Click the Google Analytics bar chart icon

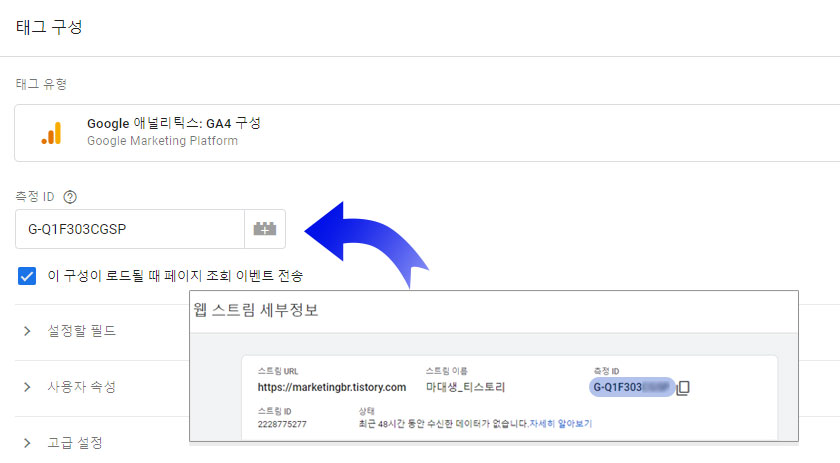tap(51, 133)
